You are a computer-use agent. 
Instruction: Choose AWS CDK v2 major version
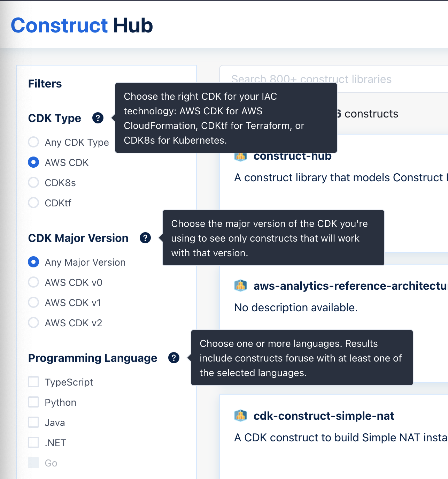(33, 322)
